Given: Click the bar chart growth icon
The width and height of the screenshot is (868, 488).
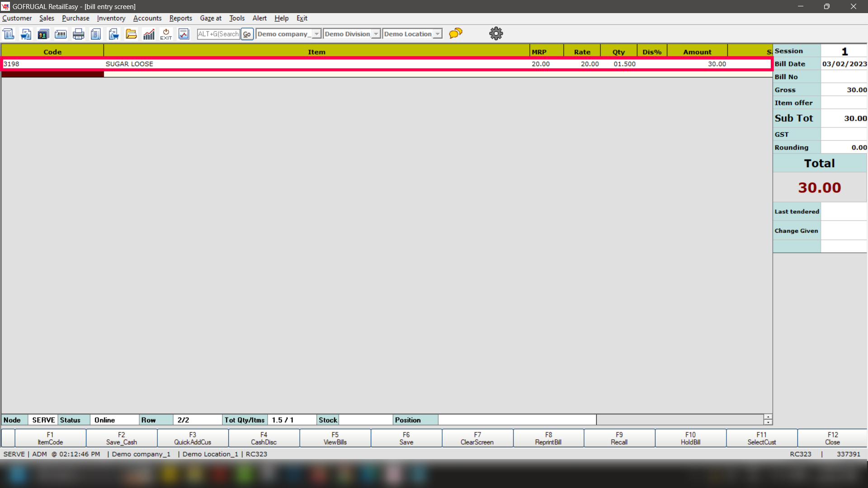Looking at the screenshot, I should 149,34.
